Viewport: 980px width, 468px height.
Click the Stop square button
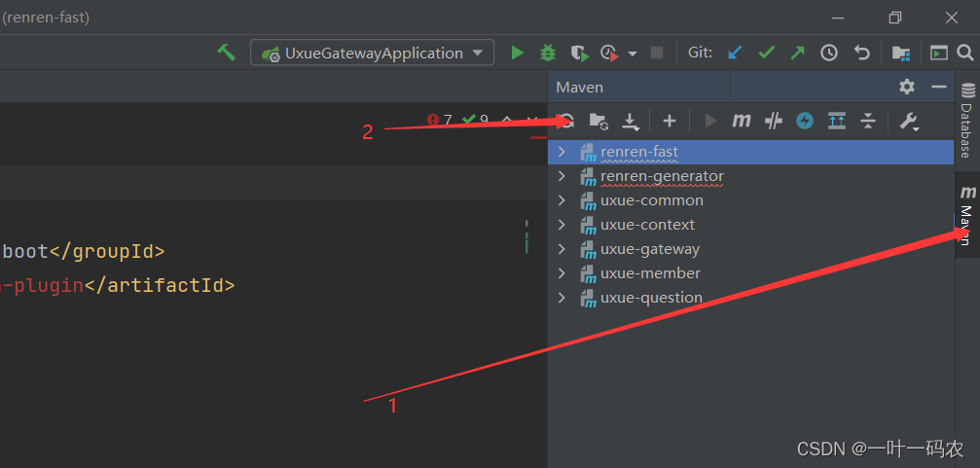pos(656,54)
